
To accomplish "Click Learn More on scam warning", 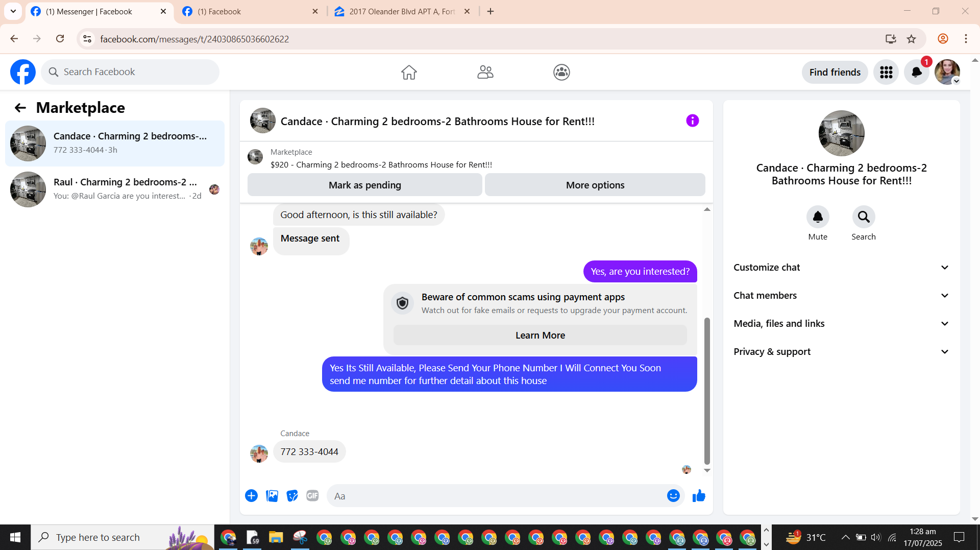I will point(540,336).
